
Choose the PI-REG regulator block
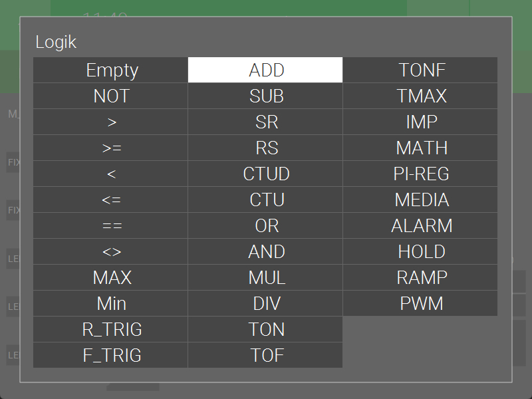point(420,174)
